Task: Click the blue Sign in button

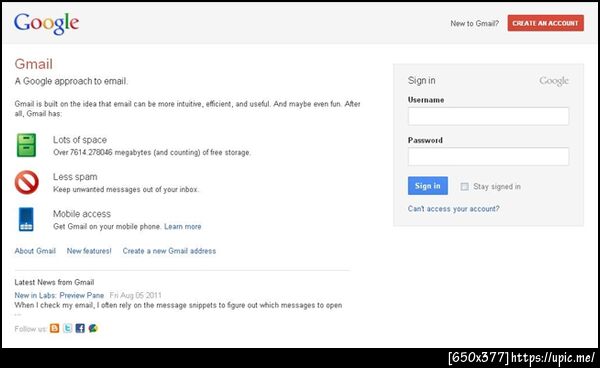Action: point(428,186)
